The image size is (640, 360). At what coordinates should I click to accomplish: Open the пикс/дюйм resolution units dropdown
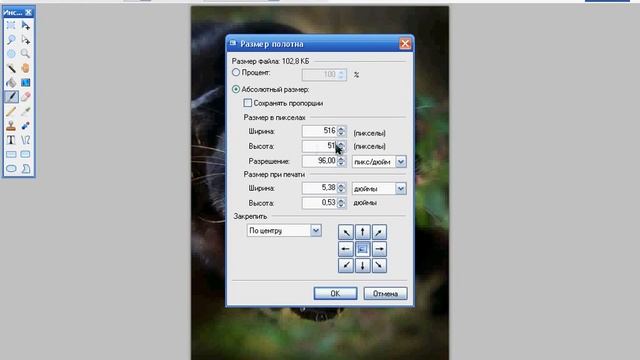(400, 162)
